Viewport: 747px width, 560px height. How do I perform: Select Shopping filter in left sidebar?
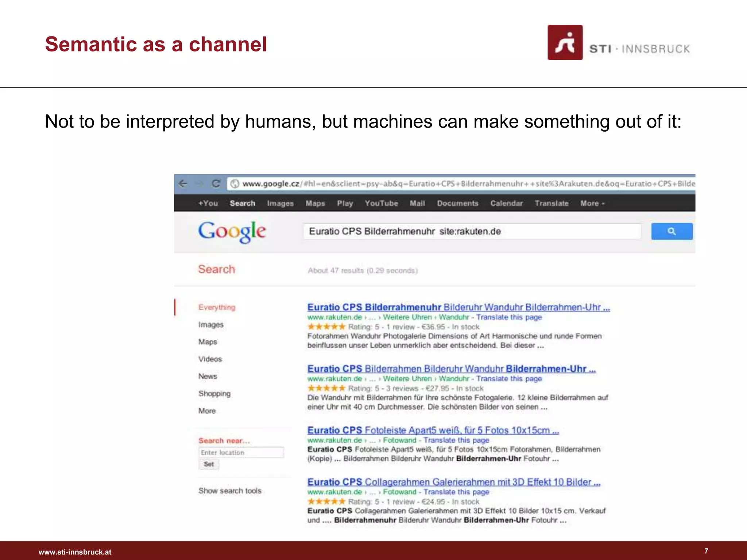(x=214, y=393)
